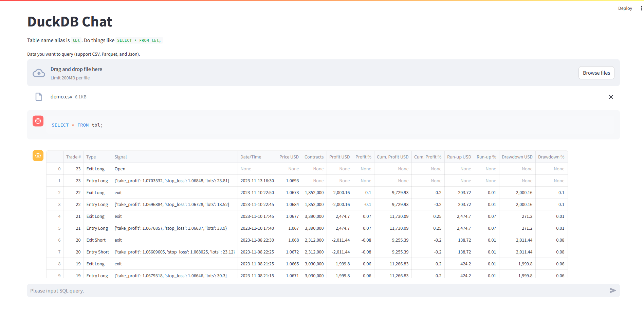
Task: Select the drawdown cell 1,999.8 in row 8
Action: click(517, 264)
